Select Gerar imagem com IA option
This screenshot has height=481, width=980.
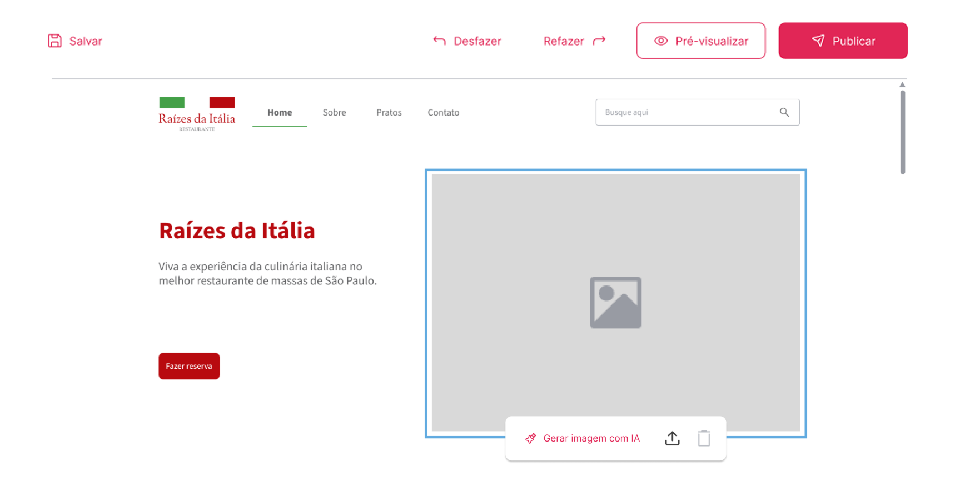coord(591,438)
